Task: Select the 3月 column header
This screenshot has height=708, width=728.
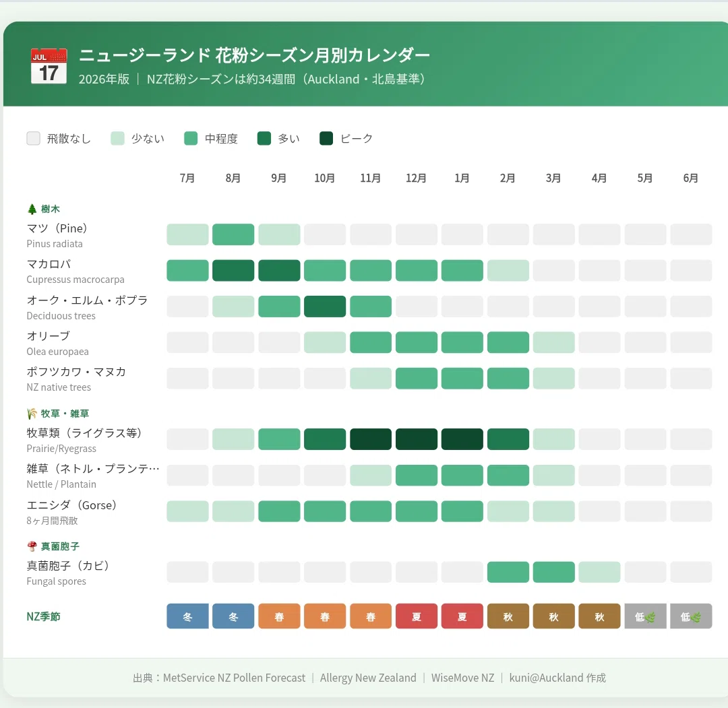Action: [553, 178]
